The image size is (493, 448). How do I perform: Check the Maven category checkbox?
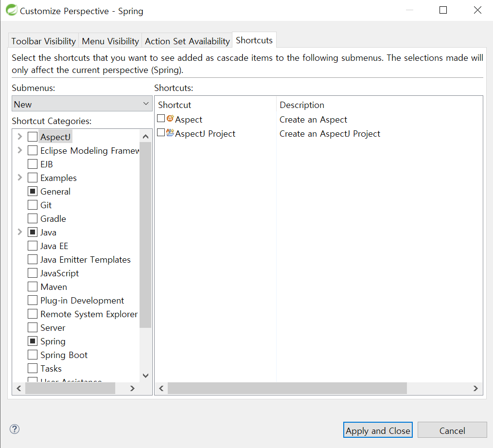click(x=33, y=287)
